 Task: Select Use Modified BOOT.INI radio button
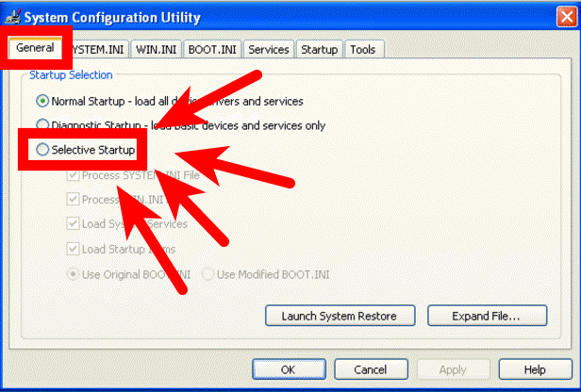[207, 274]
